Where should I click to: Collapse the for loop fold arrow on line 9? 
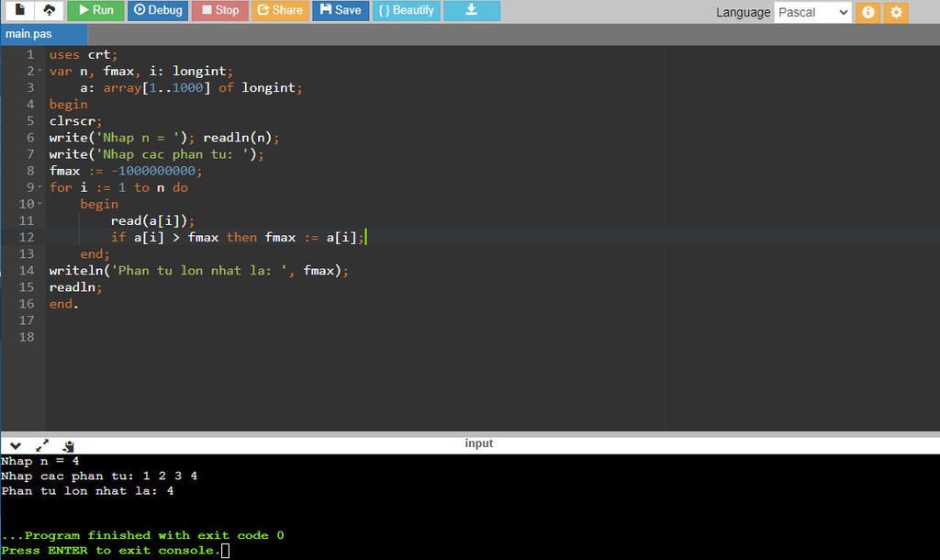pos(39,187)
